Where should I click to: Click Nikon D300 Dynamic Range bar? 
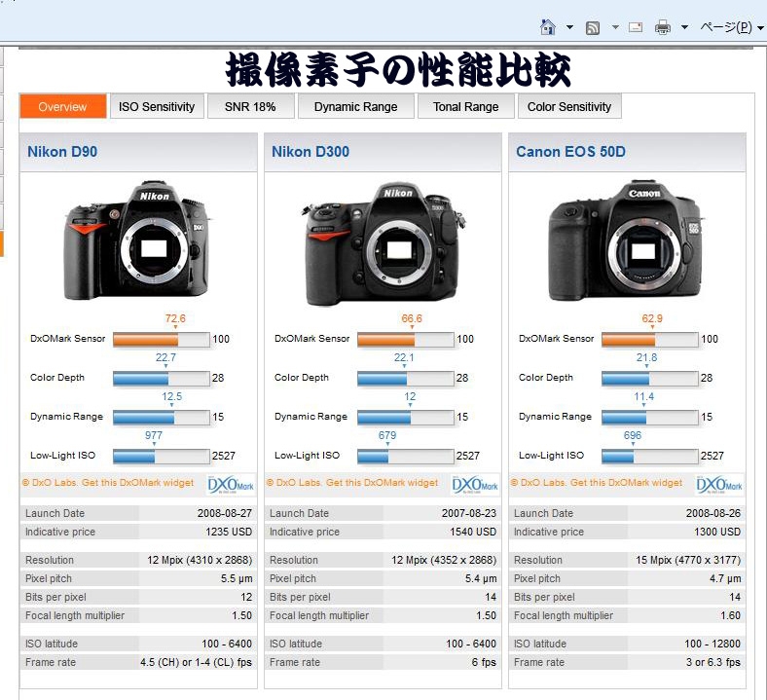click(406, 418)
